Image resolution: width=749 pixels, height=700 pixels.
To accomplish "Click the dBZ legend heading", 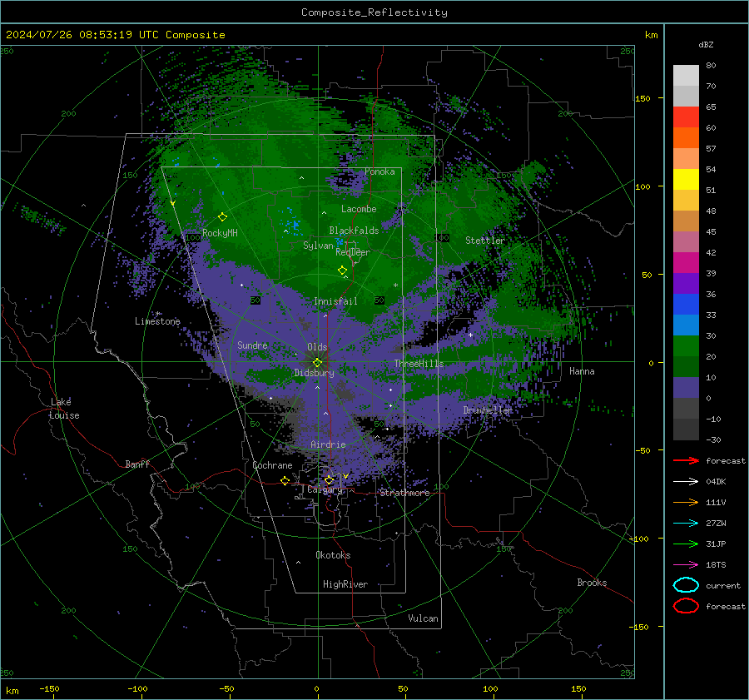I will [706, 44].
